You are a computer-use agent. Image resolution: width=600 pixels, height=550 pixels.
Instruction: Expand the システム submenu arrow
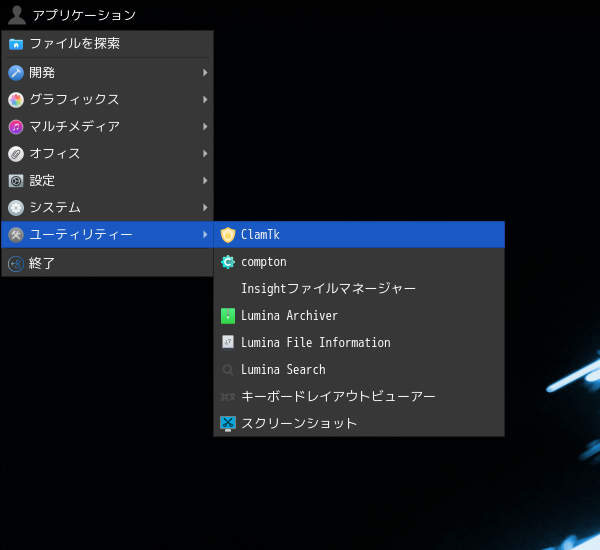(x=205, y=208)
